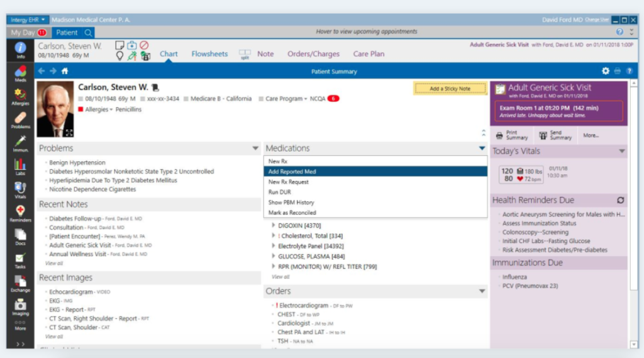The width and height of the screenshot is (644, 358).
Task: Select Run DUR menu item
Action: pos(375,192)
